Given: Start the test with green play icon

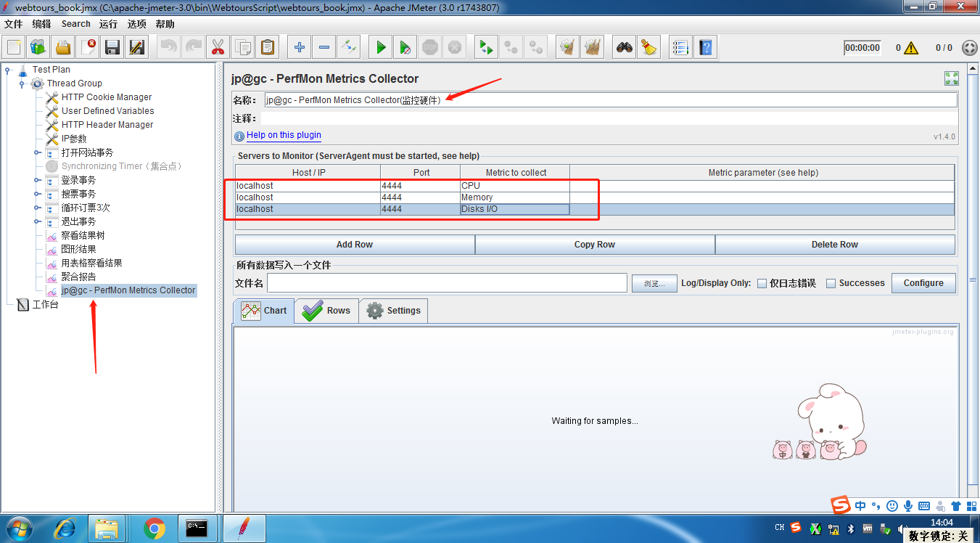Looking at the screenshot, I should point(380,48).
